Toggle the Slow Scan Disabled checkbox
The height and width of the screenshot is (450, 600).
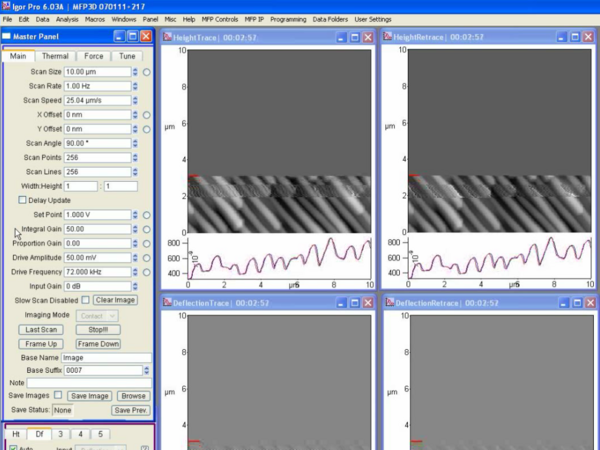tap(86, 300)
